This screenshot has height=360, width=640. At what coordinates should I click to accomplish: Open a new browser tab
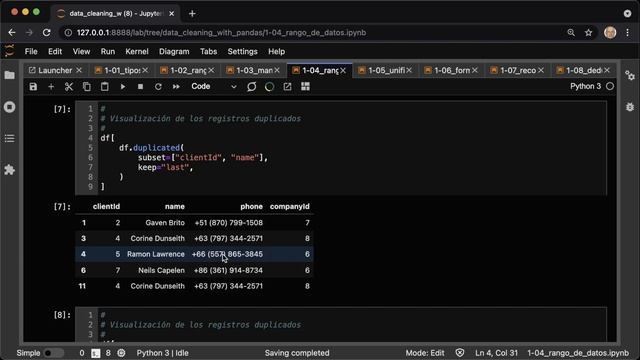pos(192,13)
